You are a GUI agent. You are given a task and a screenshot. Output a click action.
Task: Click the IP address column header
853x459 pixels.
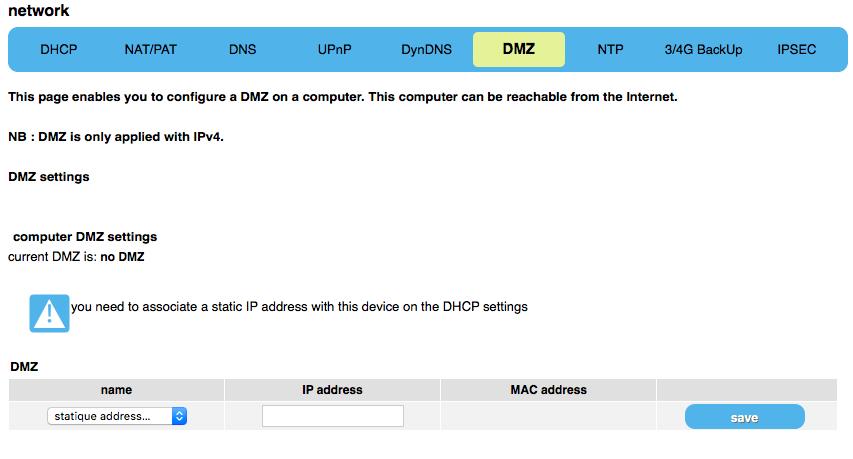click(x=332, y=390)
